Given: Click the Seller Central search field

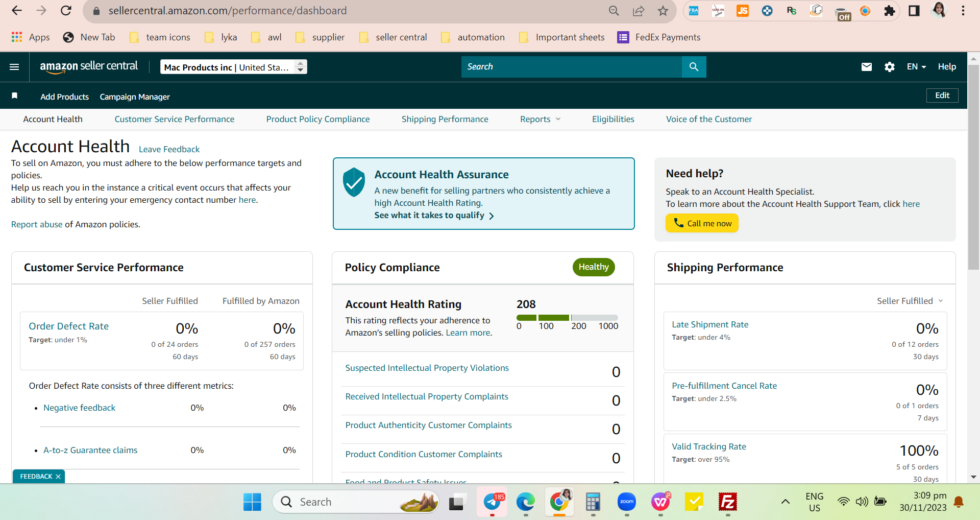Looking at the screenshot, I should (572, 67).
